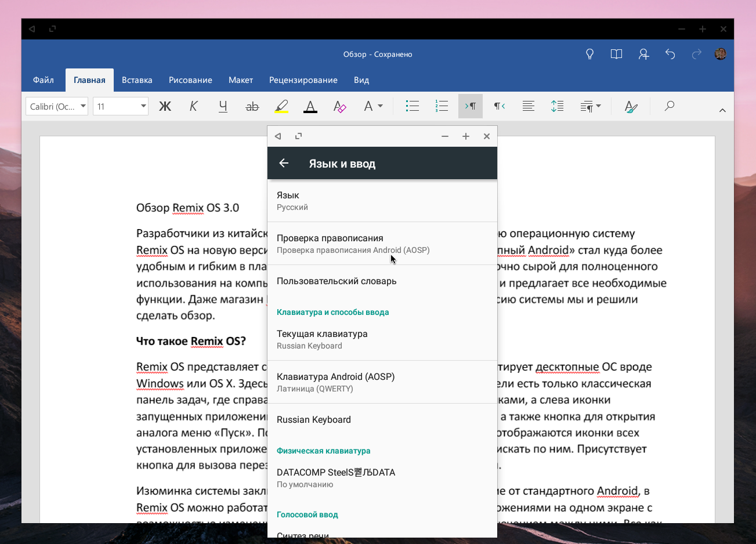Open the Рецензирование tab
756x544 pixels.
click(303, 80)
